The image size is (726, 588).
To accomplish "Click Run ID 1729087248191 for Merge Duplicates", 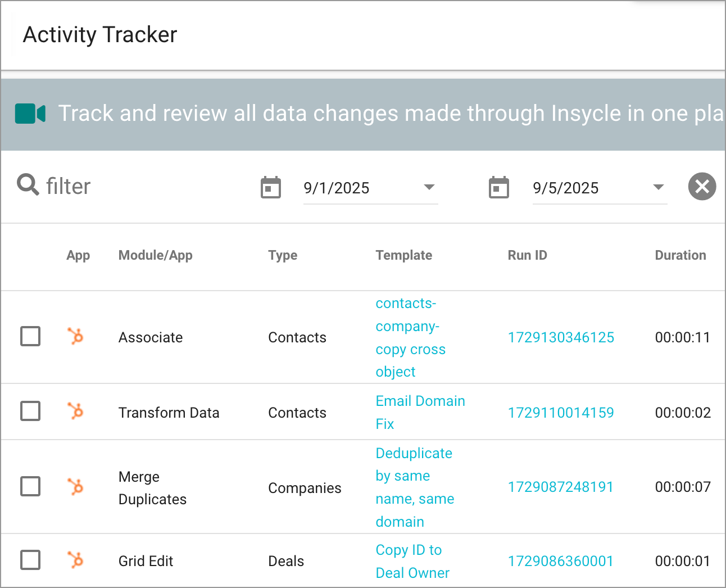I will coord(560,487).
